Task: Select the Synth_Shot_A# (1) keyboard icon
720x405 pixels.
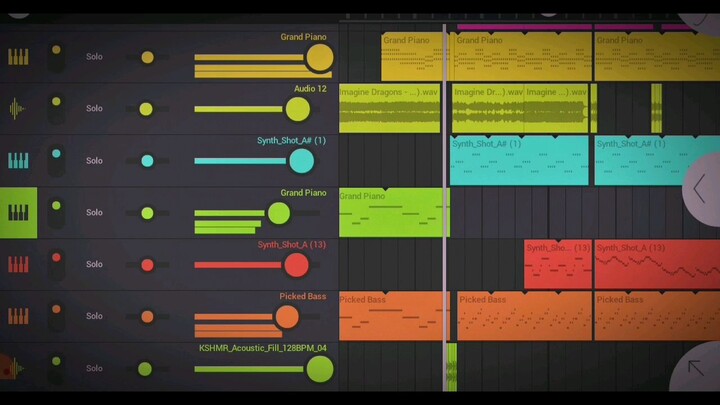Action: 18,161
